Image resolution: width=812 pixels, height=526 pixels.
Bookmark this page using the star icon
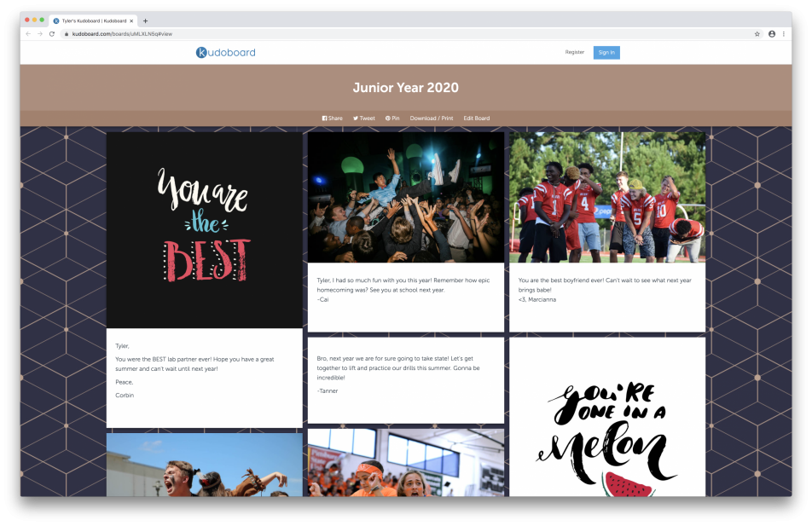757,34
